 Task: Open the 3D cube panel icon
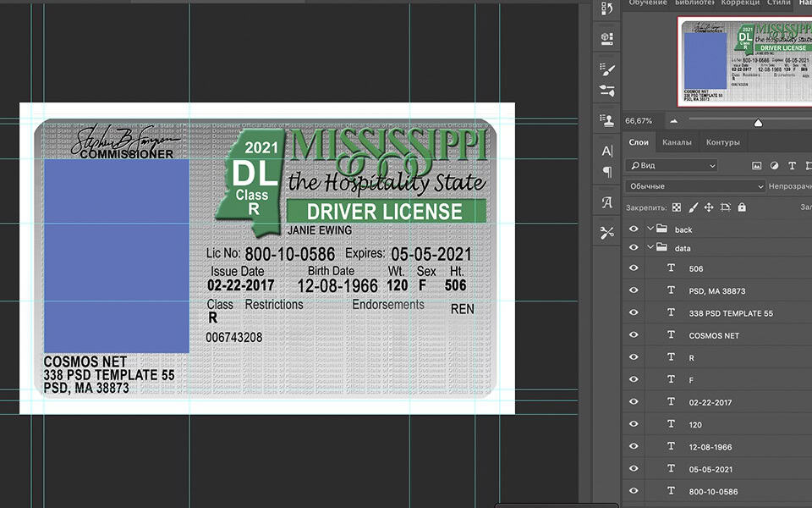point(607,38)
